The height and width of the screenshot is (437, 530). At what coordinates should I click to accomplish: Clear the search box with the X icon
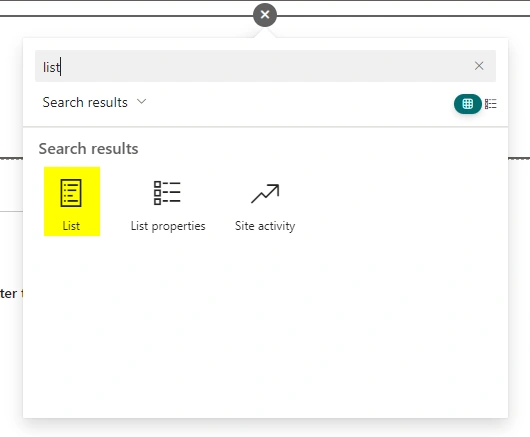[x=479, y=66]
